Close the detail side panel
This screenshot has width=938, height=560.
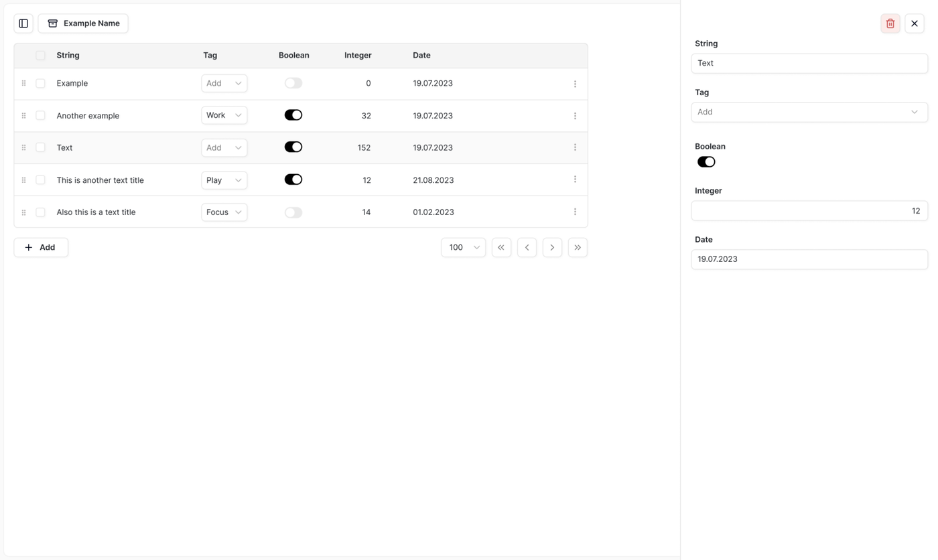(x=914, y=23)
